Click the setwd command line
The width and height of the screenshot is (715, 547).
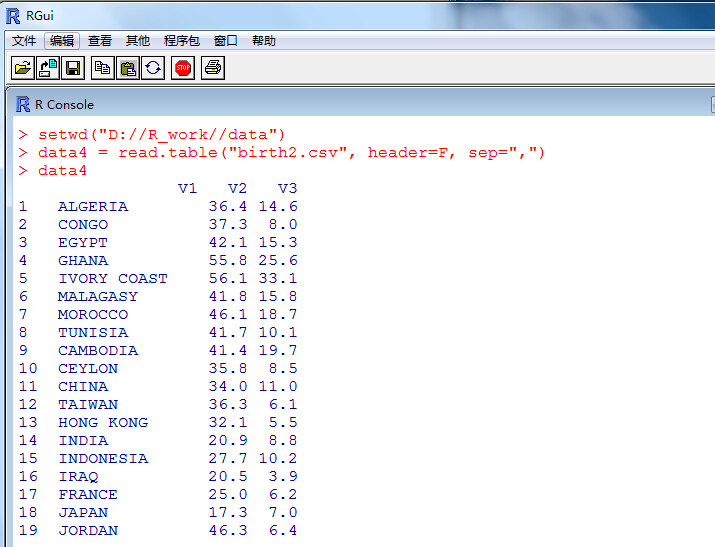coord(161,134)
